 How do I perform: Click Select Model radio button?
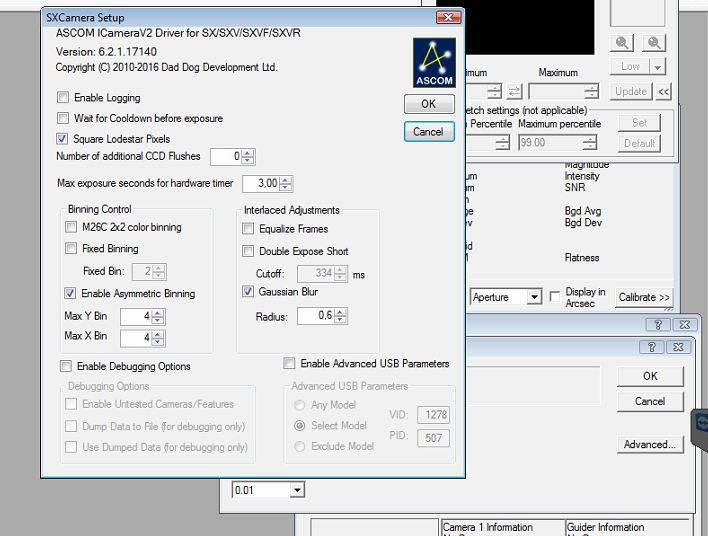pos(299,425)
